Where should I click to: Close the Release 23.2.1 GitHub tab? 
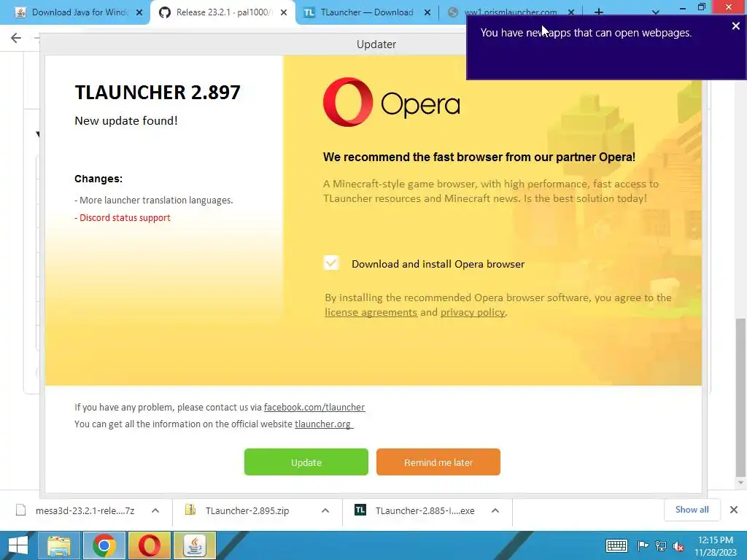pos(284,12)
